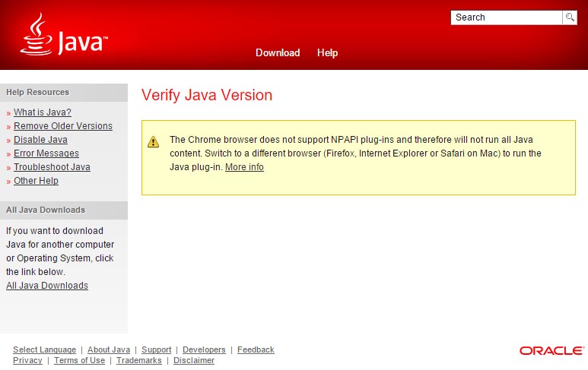Focus the Search input field
Viewport: 588px width, 370px height.
(507, 17)
